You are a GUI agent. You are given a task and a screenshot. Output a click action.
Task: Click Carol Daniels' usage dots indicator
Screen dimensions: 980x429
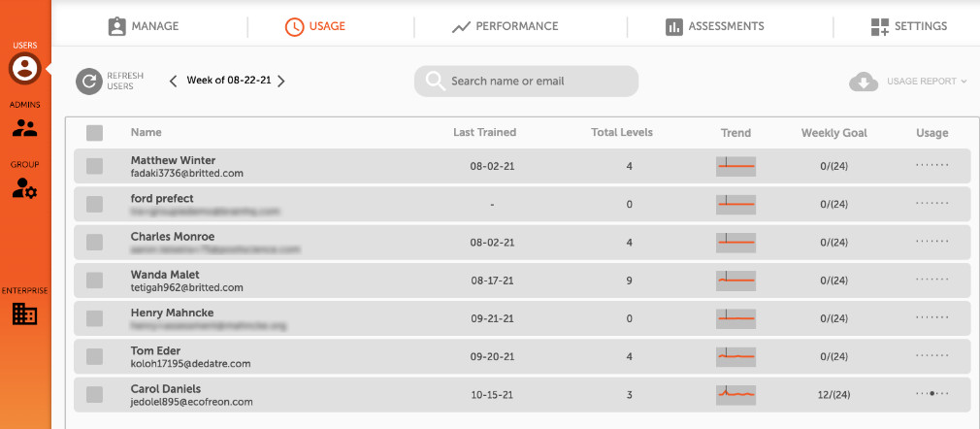pos(931,394)
